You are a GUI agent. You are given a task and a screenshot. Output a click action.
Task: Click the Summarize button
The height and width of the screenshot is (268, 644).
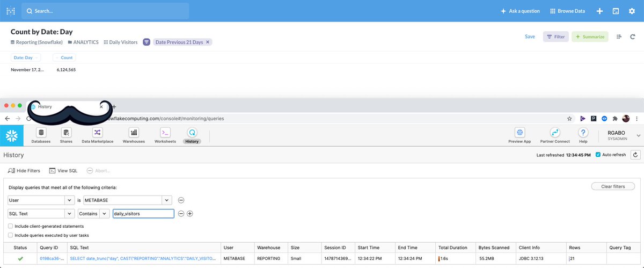pyautogui.click(x=590, y=37)
